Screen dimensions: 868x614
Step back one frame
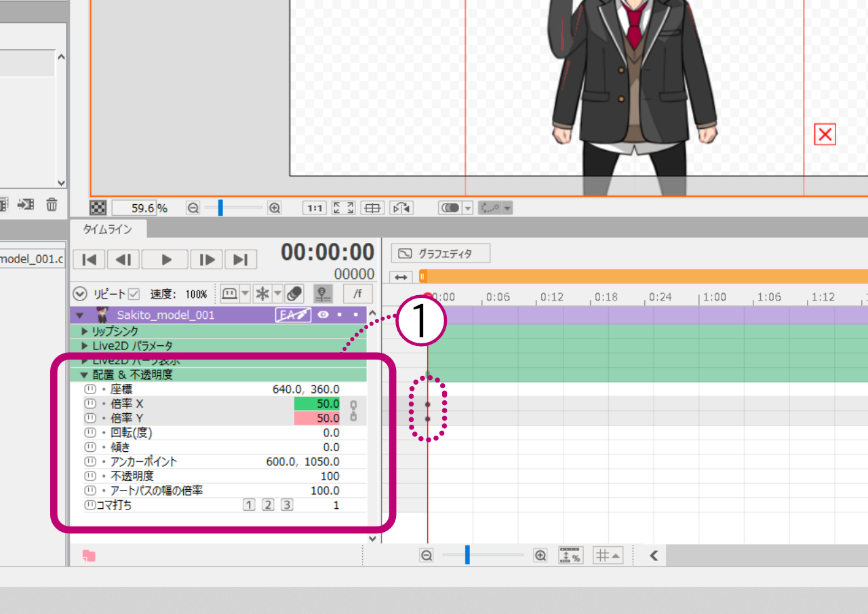click(124, 259)
